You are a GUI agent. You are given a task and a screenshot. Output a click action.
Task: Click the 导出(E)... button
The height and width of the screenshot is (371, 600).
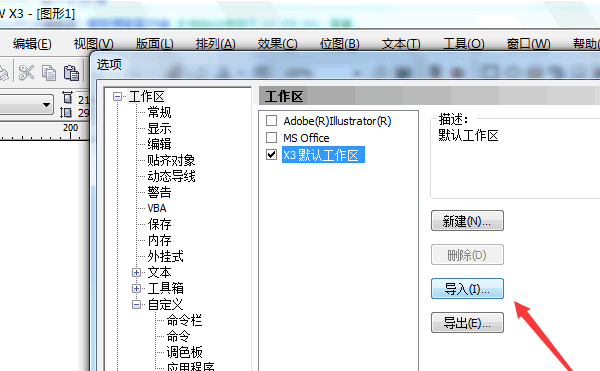tap(467, 323)
